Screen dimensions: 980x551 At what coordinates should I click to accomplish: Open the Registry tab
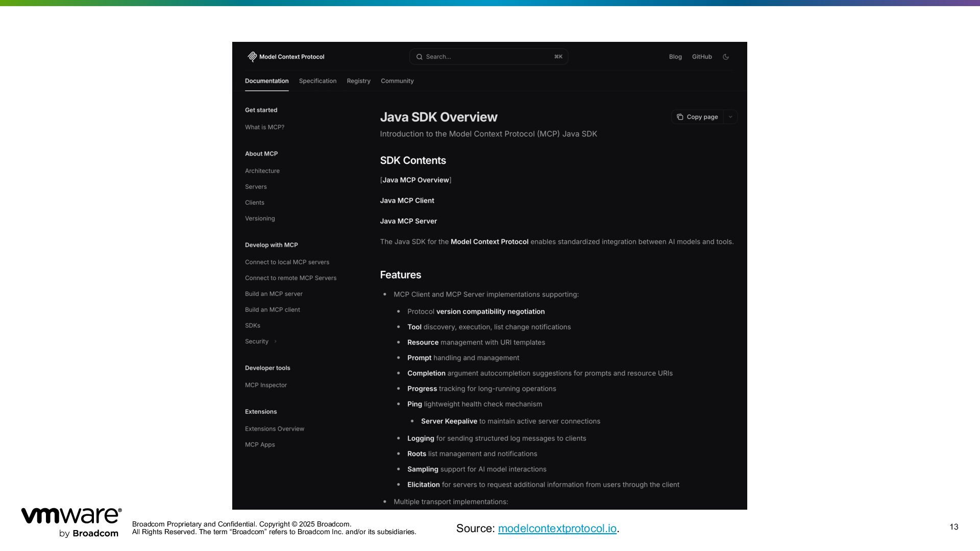[x=358, y=81]
